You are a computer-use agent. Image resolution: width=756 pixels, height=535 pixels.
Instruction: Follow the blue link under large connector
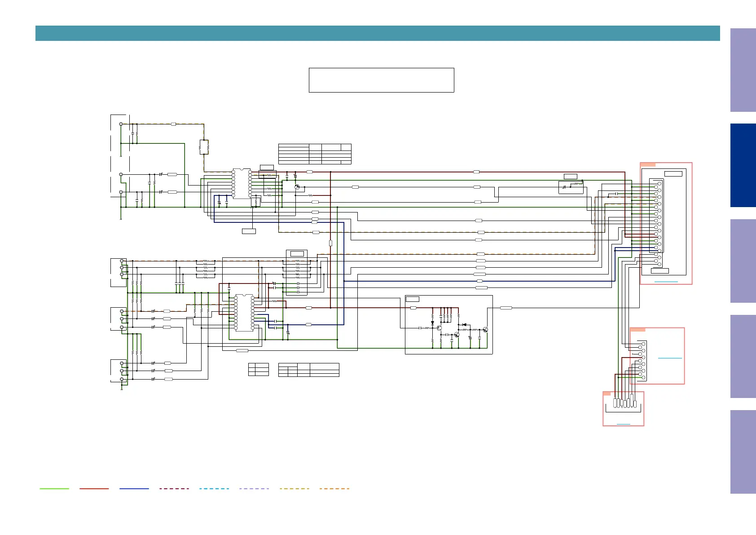click(x=666, y=281)
